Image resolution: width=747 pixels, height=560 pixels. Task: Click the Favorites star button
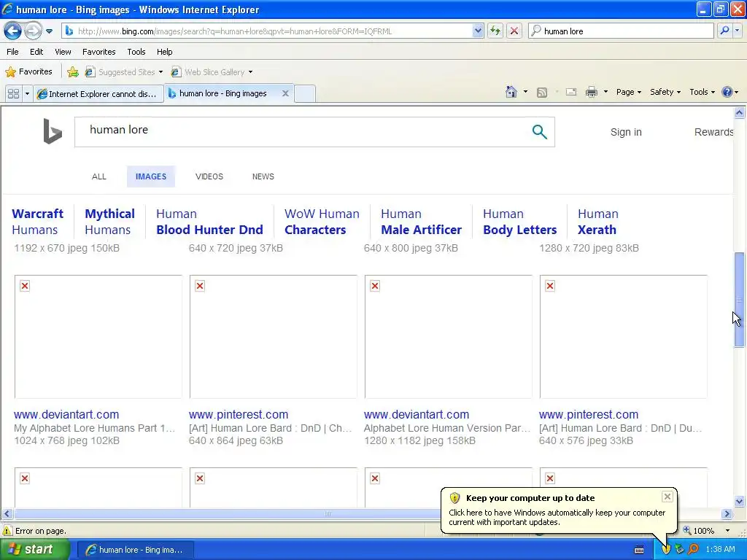(28, 71)
